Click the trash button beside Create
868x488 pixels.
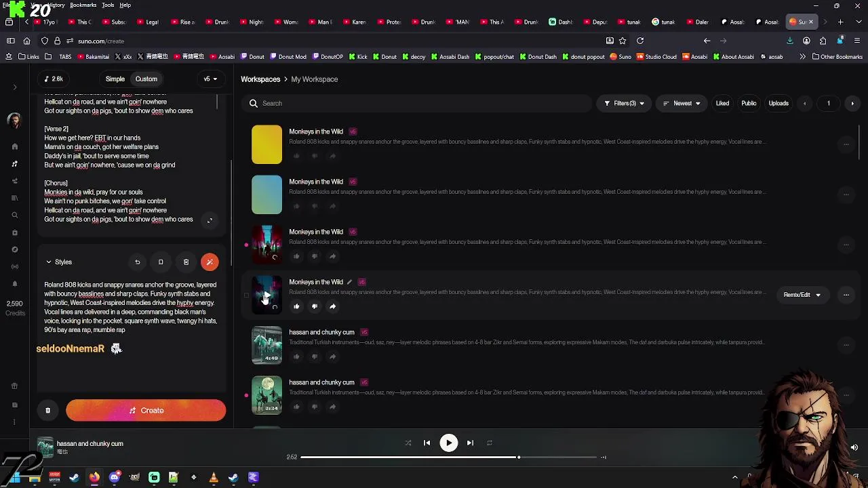(x=47, y=411)
